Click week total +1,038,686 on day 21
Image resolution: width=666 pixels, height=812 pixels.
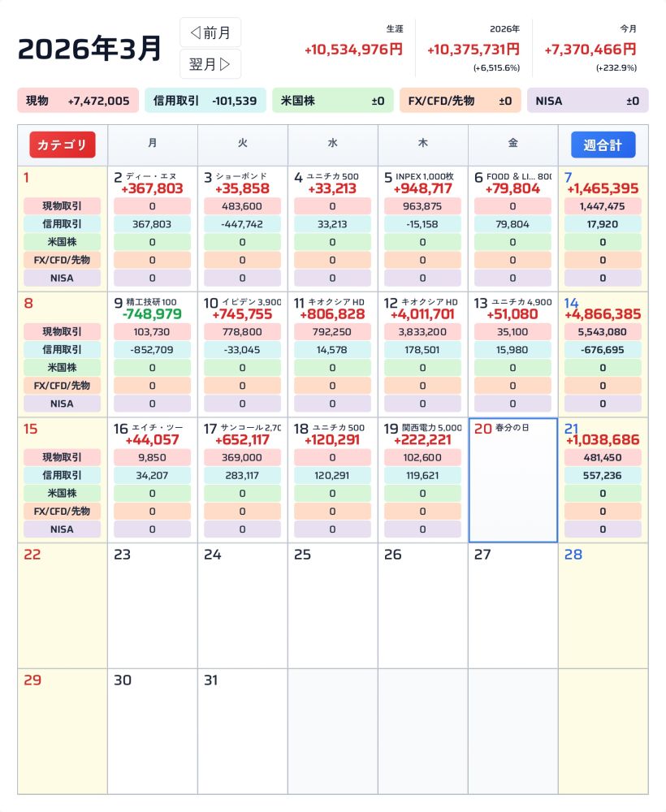[x=603, y=440]
